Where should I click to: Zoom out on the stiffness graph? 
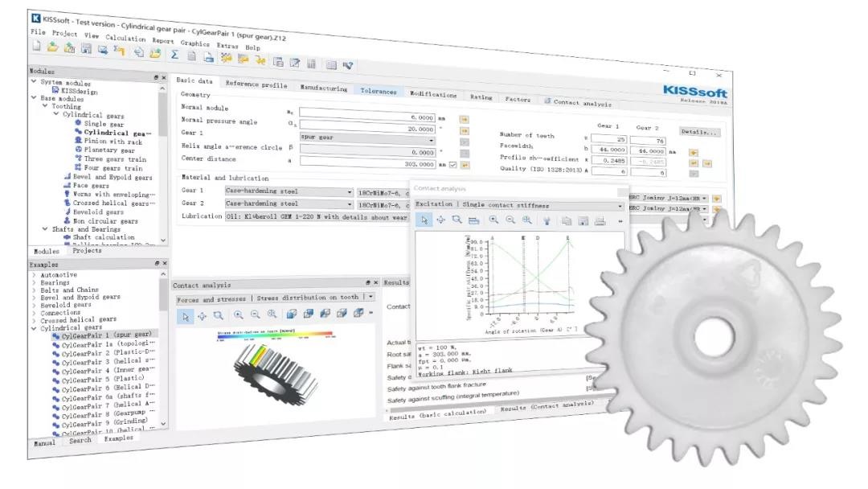pyautogui.click(x=510, y=220)
